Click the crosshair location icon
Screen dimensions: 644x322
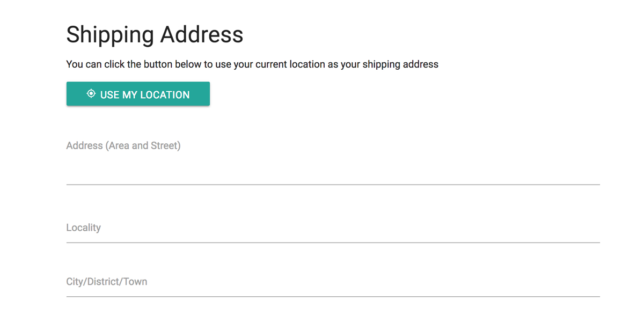click(x=91, y=94)
